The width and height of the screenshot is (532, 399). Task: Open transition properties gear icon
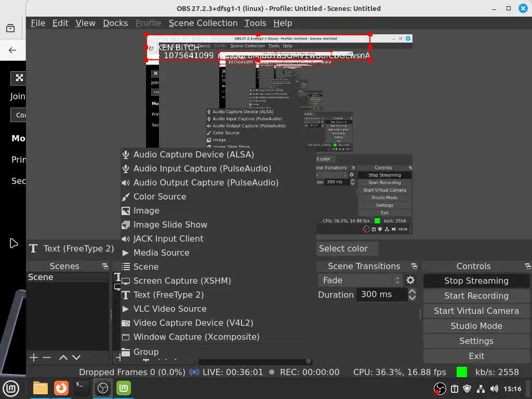coord(410,280)
